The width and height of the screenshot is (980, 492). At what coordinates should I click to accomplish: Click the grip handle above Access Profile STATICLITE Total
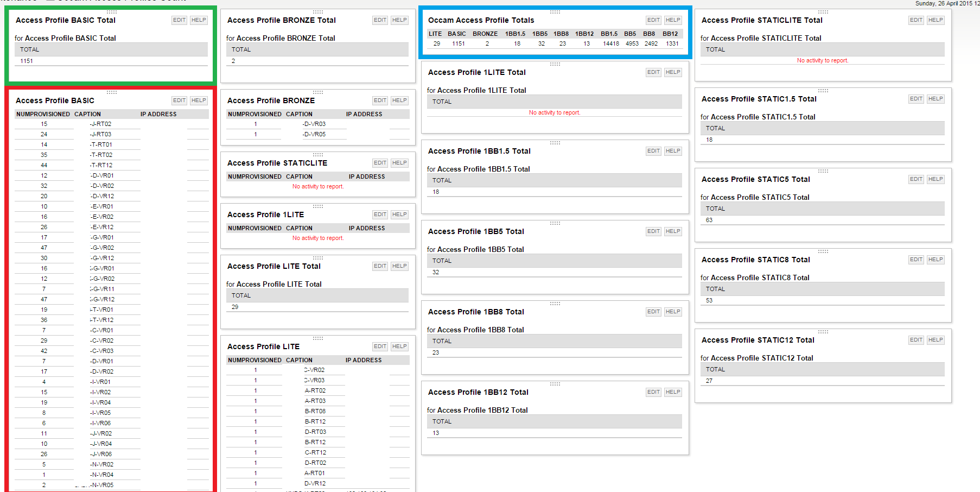pyautogui.click(x=823, y=12)
